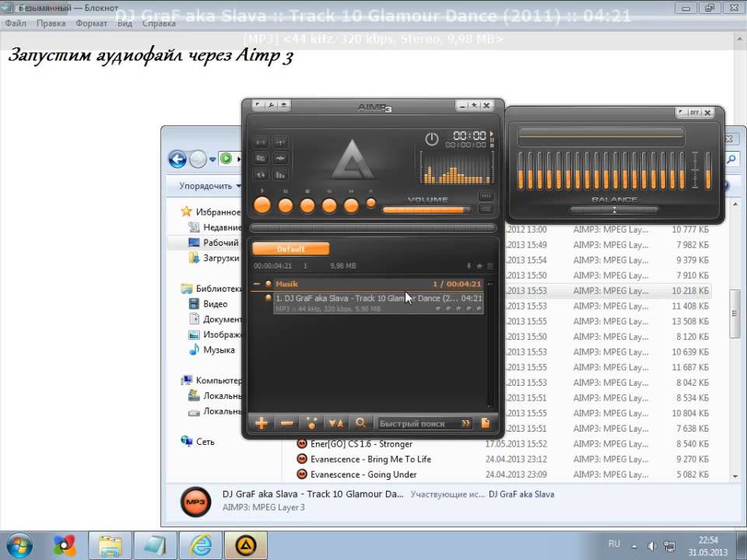Open Вид menu in Notepad
The width and height of the screenshot is (747, 560).
point(124,23)
